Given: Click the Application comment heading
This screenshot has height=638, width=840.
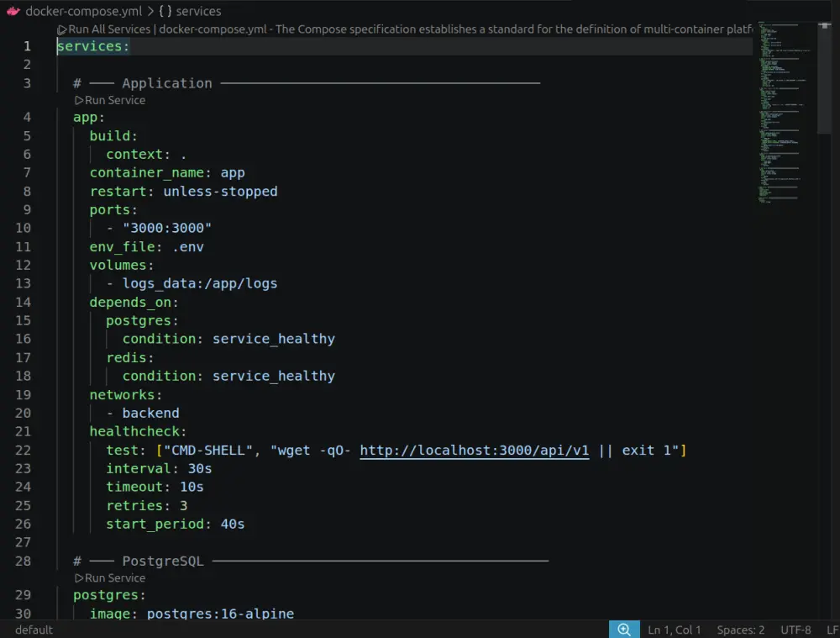Looking at the screenshot, I should click(x=166, y=83).
